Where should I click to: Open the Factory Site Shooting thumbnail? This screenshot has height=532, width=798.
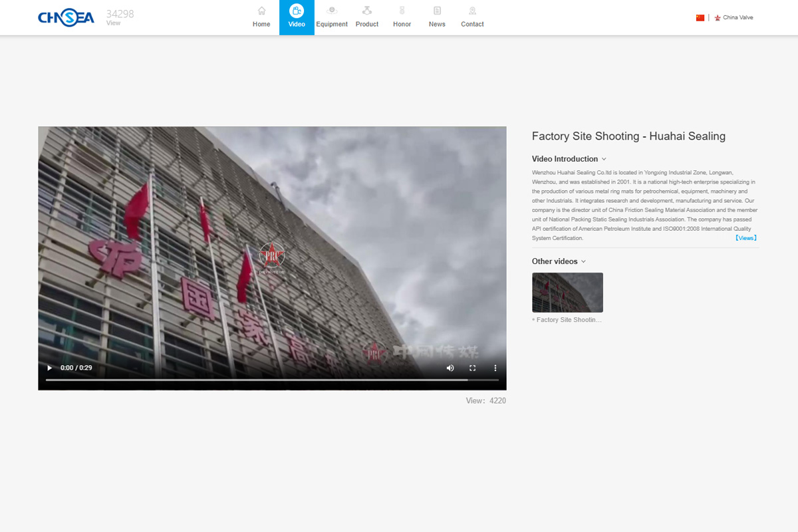(567, 293)
